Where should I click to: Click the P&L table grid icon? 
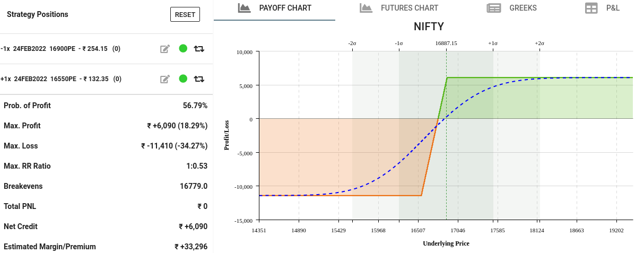coord(591,8)
